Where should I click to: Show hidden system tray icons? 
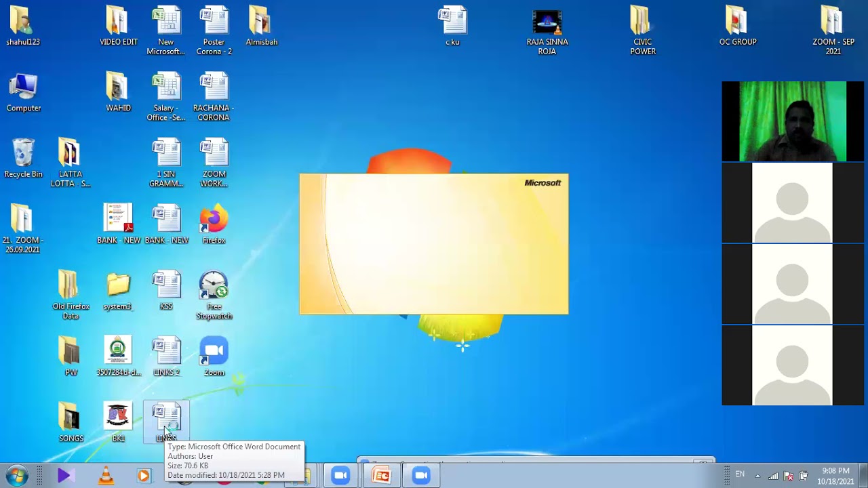click(757, 476)
